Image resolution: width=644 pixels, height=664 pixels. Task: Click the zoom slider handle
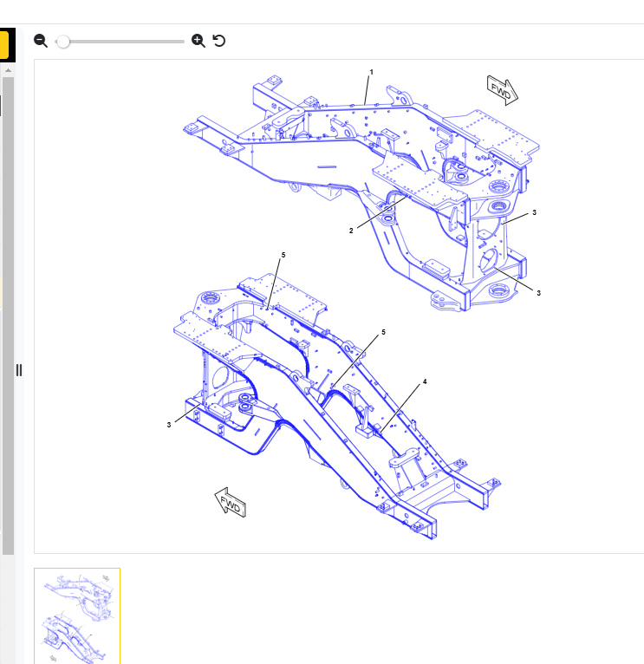tap(63, 41)
